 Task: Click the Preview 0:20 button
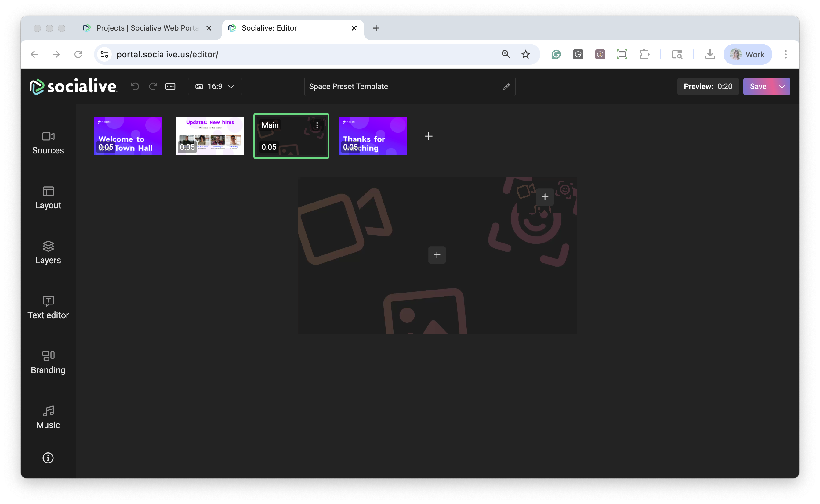pyautogui.click(x=708, y=87)
